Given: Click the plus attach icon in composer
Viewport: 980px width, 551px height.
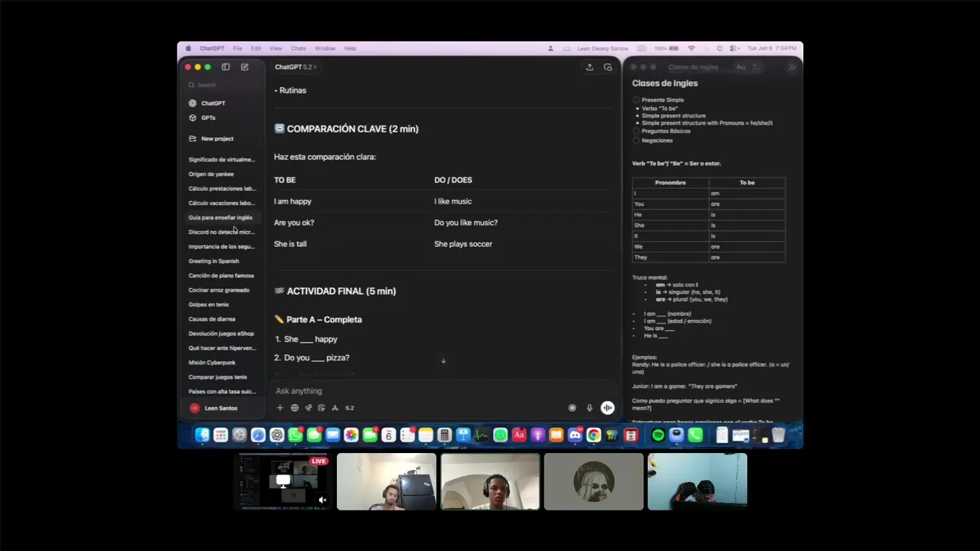Looking at the screenshot, I should 279,408.
